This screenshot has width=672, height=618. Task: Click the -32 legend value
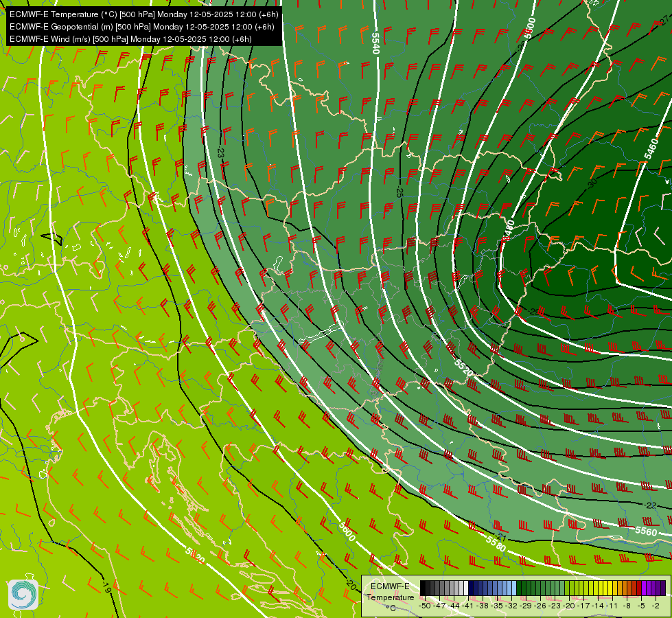[511, 606]
